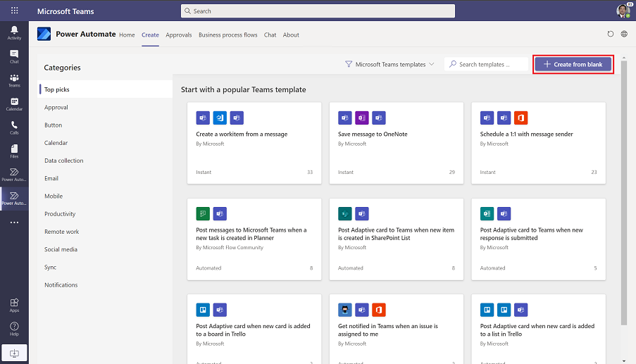The height and width of the screenshot is (364, 636).
Task: Open the website globe icon
Action: 624,34
